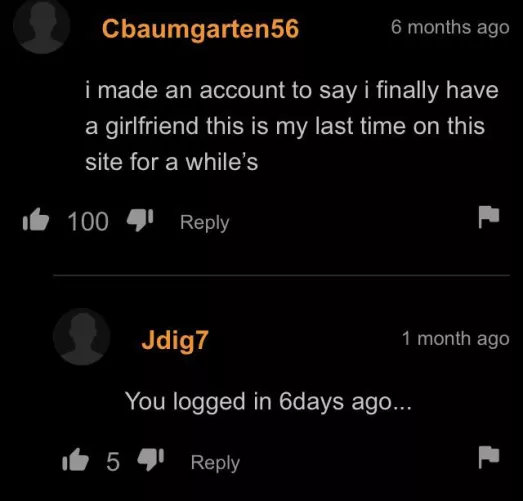Click the 100 likes count

point(88,221)
